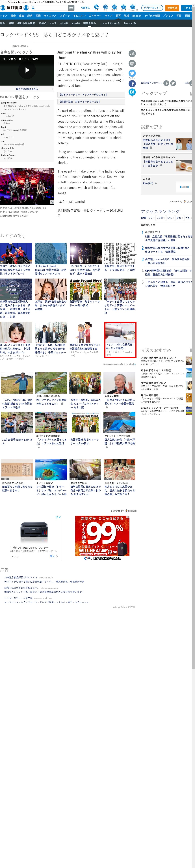Click the search magnifier icon
This screenshot has width=195, height=868.
33,8
